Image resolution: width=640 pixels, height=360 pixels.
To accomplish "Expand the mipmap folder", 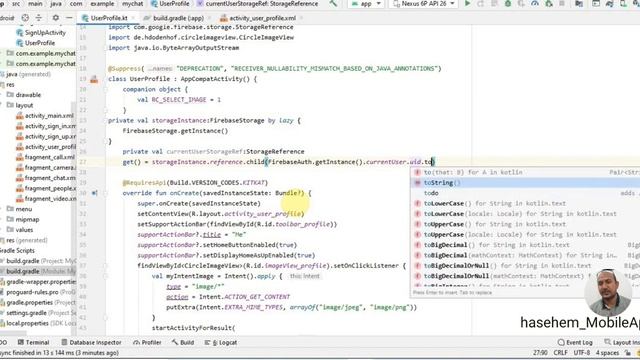I will click(2, 219).
